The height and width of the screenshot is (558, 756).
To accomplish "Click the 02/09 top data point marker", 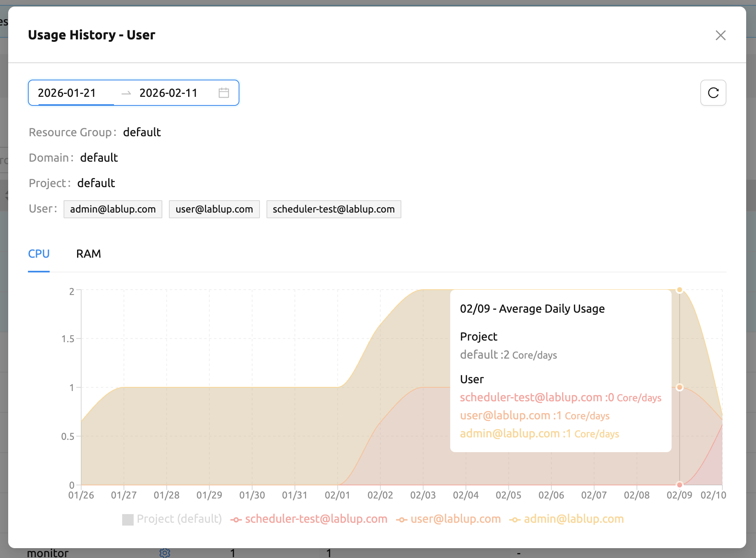I will [679, 290].
